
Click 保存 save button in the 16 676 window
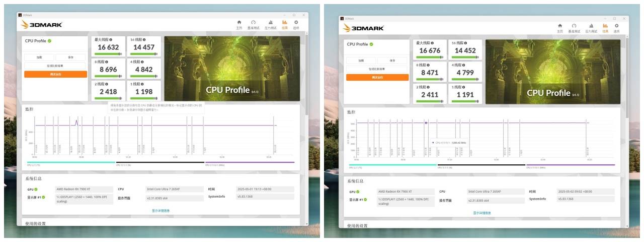click(392, 60)
